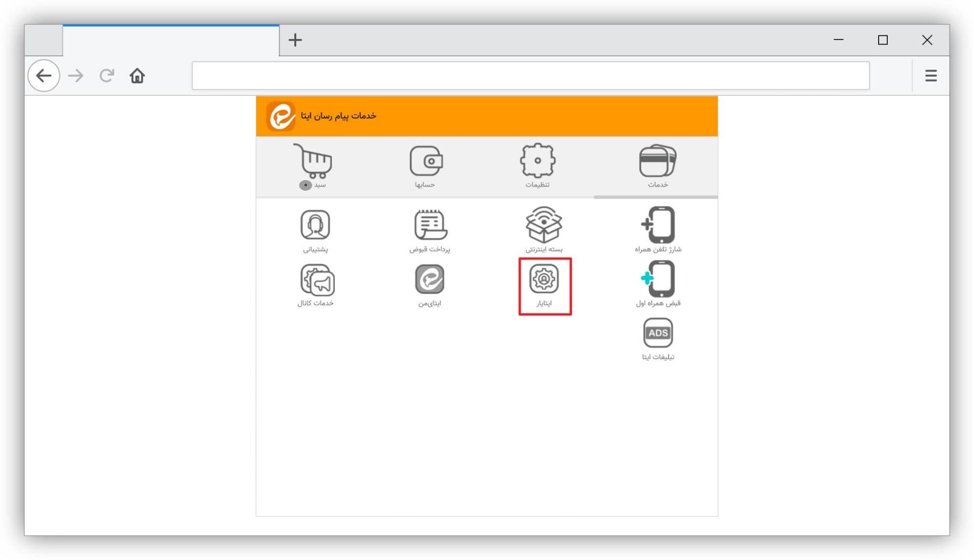Click the browser forward arrow

coord(76,76)
